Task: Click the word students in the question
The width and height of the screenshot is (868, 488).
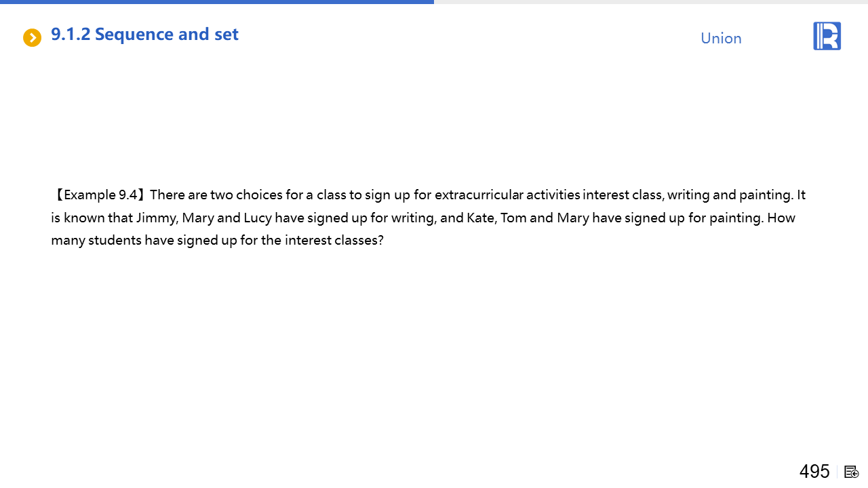Action: (114, 241)
